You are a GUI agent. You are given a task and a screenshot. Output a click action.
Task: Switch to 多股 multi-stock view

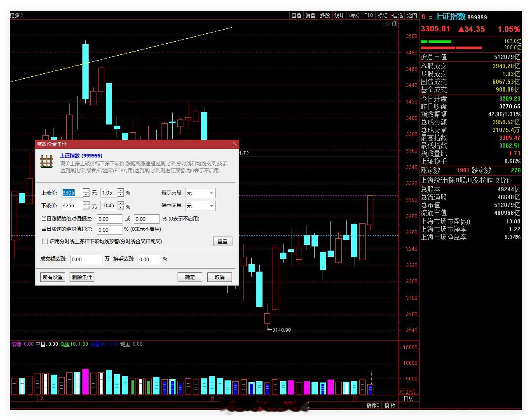click(x=325, y=15)
